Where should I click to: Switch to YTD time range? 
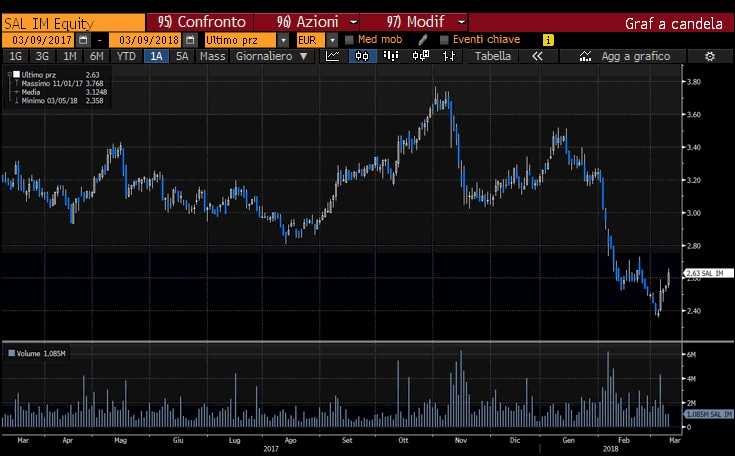126,57
